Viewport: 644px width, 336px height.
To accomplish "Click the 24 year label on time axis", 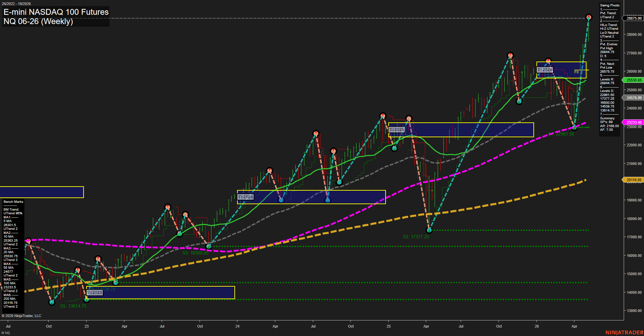I will pos(237,326).
